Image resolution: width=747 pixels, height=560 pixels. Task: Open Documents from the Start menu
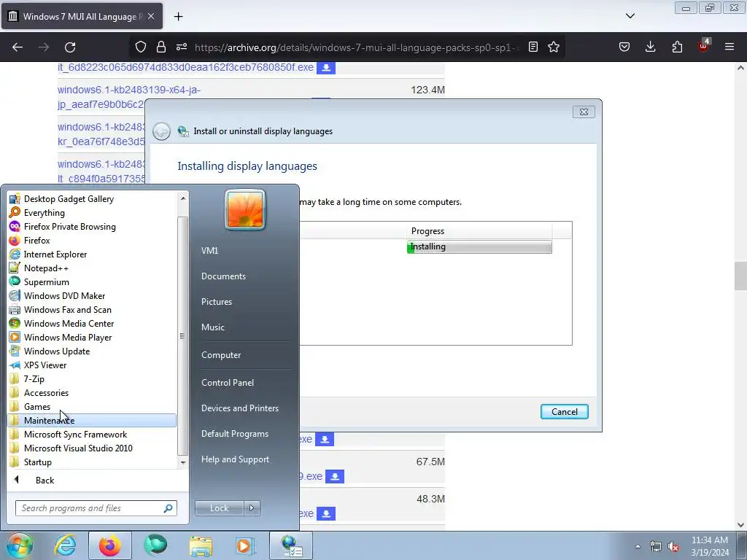click(x=223, y=276)
